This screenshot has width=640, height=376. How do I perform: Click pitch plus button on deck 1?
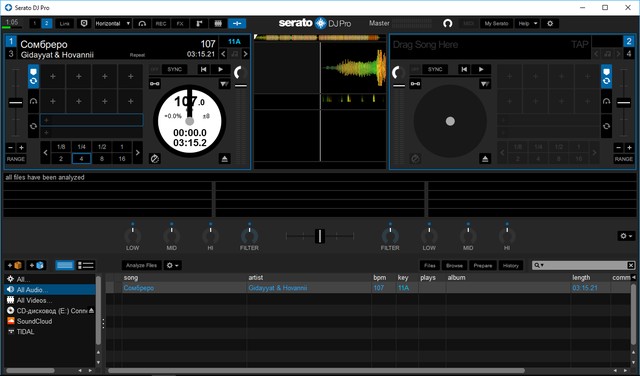pos(21,147)
